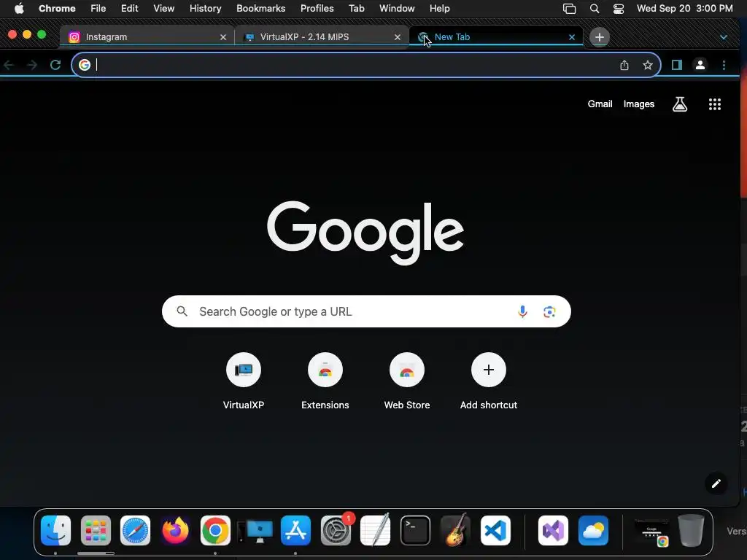Open the Tab menu
This screenshot has height=560, width=747.
pyautogui.click(x=356, y=9)
